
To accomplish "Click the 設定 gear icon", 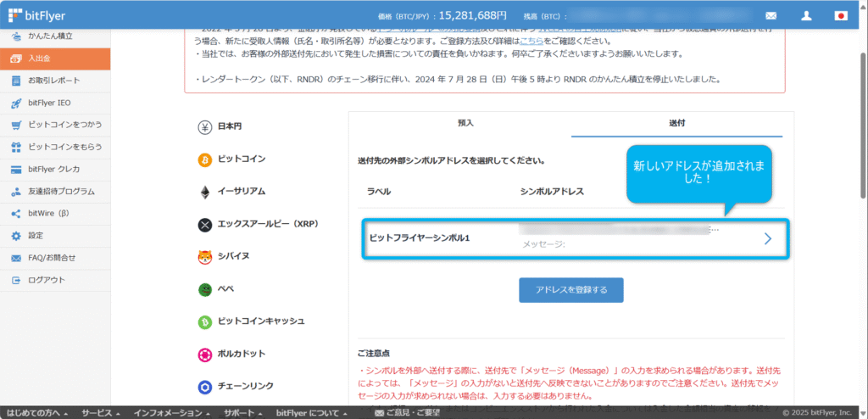I will (x=17, y=236).
